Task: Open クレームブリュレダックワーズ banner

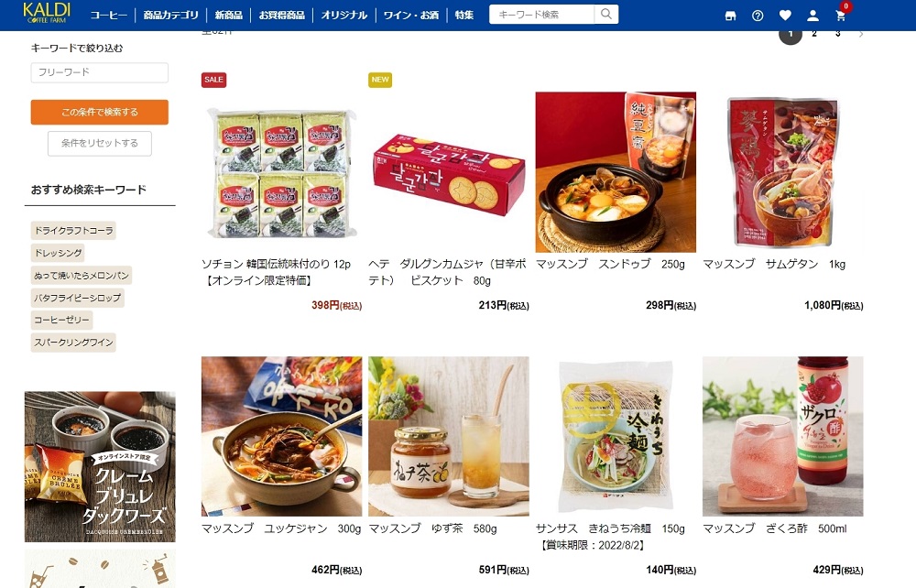Action: click(100, 466)
